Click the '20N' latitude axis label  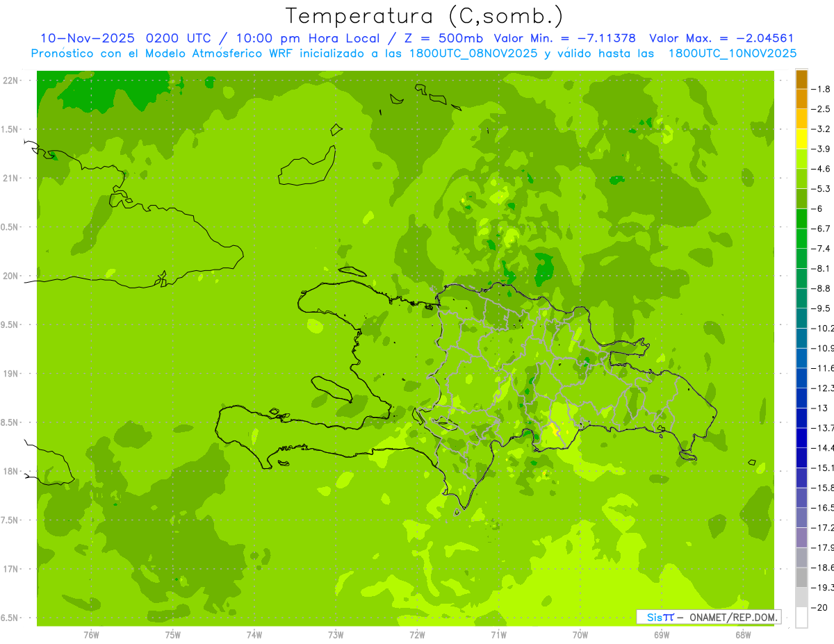click(x=11, y=276)
